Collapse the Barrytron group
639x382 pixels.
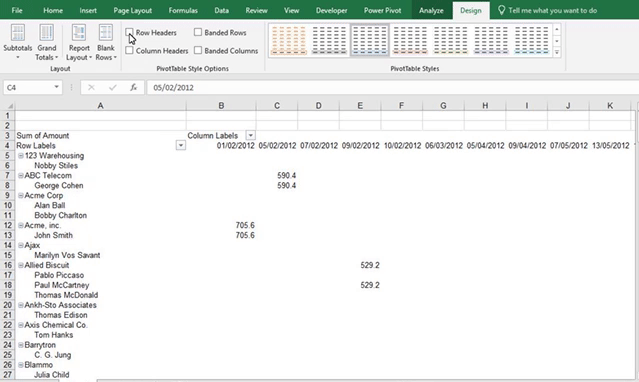coord(21,345)
